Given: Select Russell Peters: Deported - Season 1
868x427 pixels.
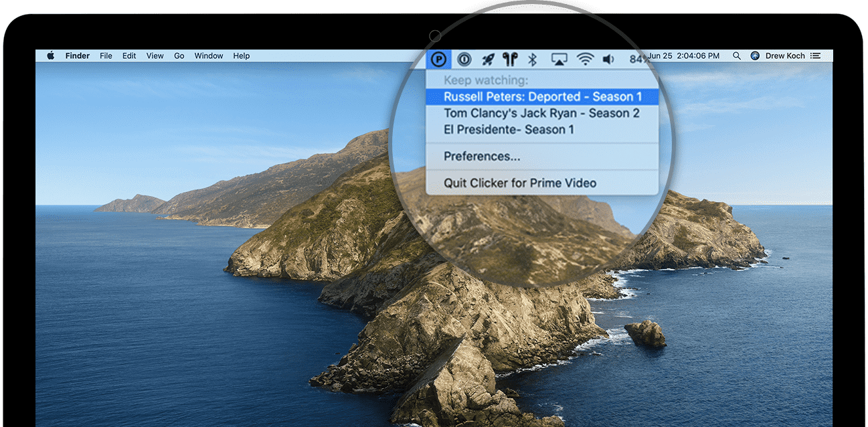Looking at the screenshot, I should point(542,97).
